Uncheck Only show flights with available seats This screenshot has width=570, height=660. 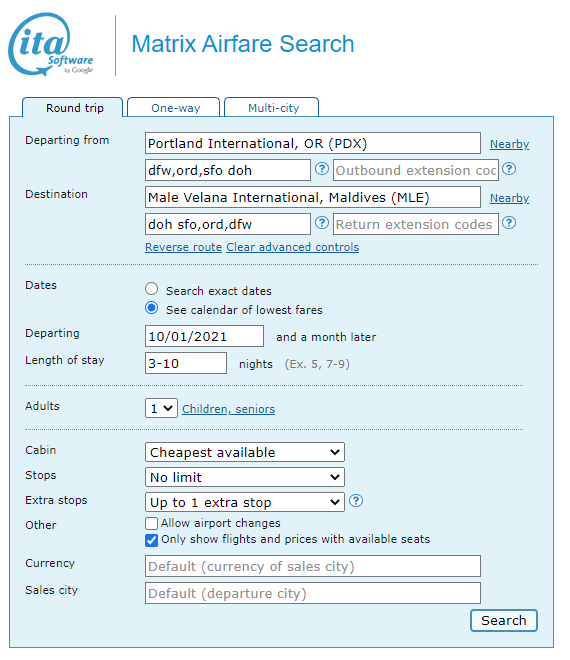[x=152, y=540]
